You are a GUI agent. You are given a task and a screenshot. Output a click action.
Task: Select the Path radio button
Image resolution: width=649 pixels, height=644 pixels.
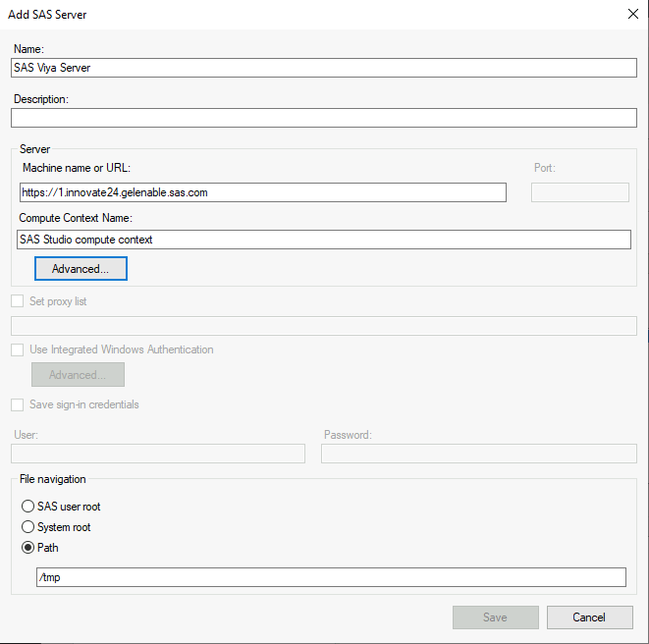pyautogui.click(x=28, y=548)
